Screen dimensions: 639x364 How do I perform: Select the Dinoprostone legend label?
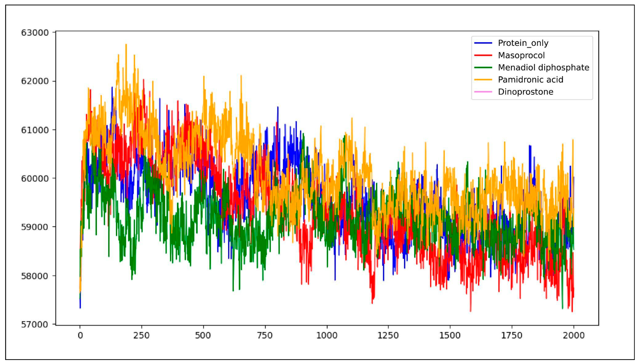pyautogui.click(x=526, y=92)
